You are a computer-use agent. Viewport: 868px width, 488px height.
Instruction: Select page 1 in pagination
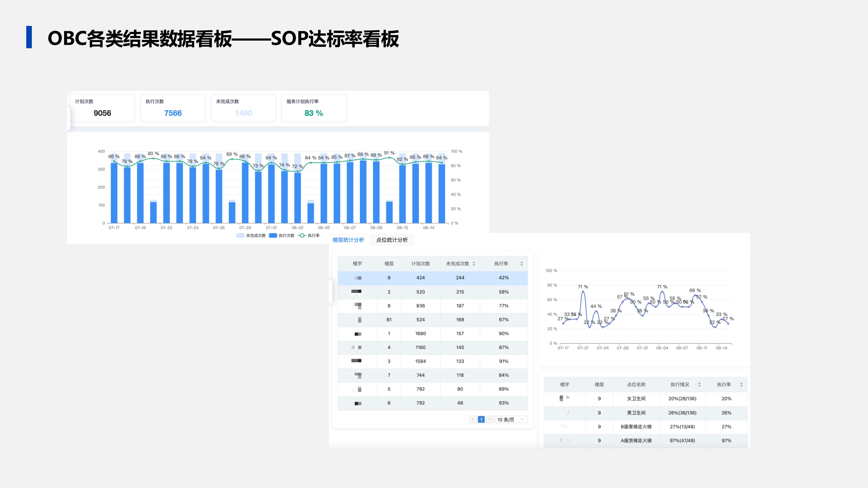[x=481, y=419]
